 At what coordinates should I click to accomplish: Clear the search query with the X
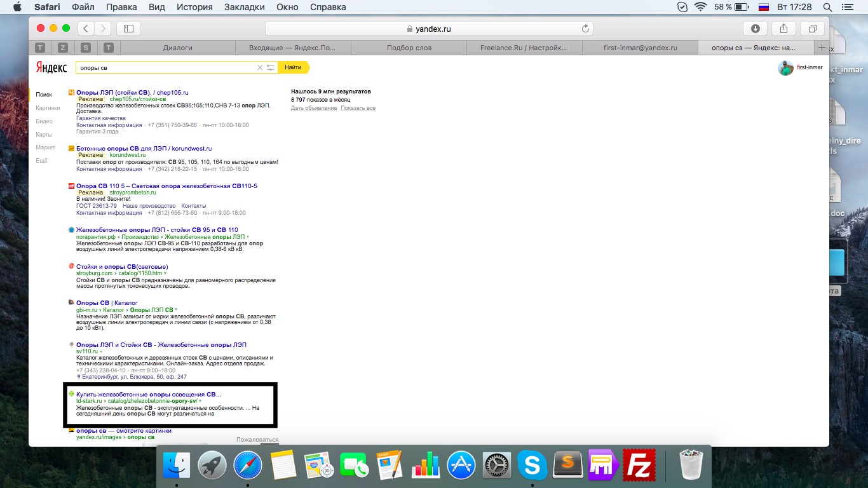pyautogui.click(x=259, y=67)
